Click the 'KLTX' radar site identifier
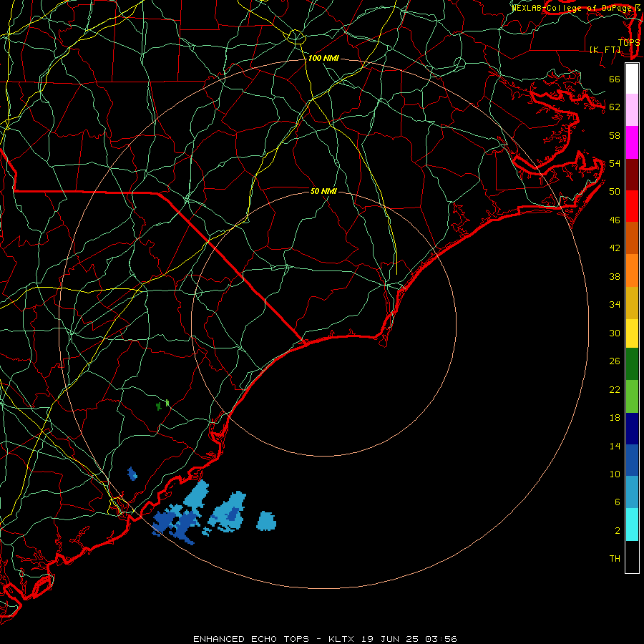Viewport: 644px width, 644px height. (343, 639)
